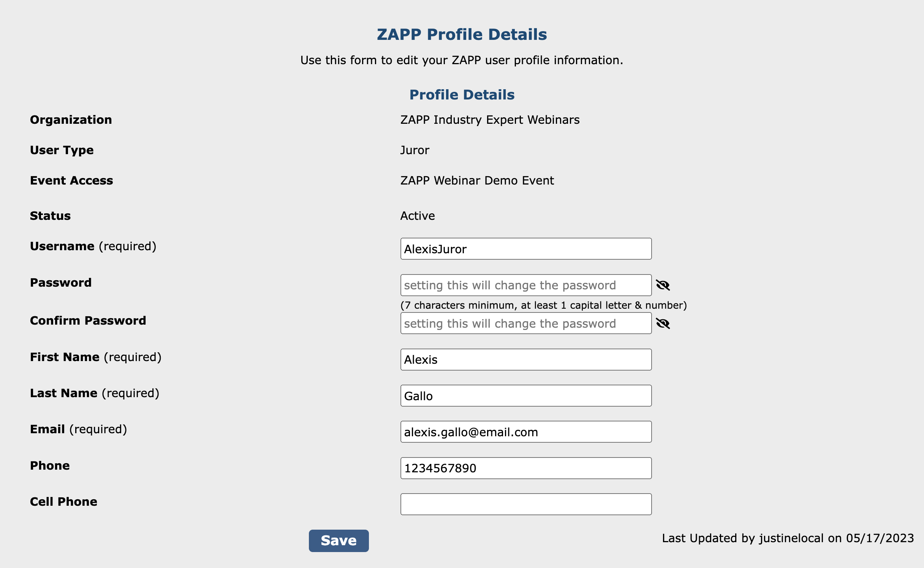Click the Email field with alexis.gallo@email.com
The image size is (924, 568).
(526, 432)
